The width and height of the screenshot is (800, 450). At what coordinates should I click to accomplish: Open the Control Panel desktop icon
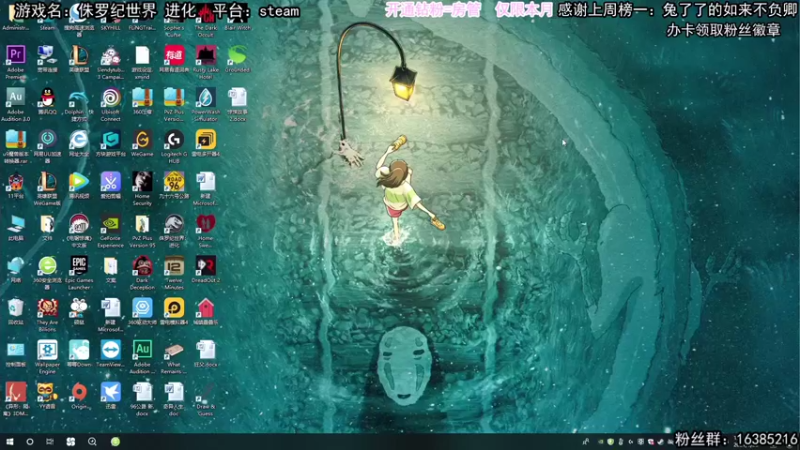pyautogui.click(x=15, y=350)
